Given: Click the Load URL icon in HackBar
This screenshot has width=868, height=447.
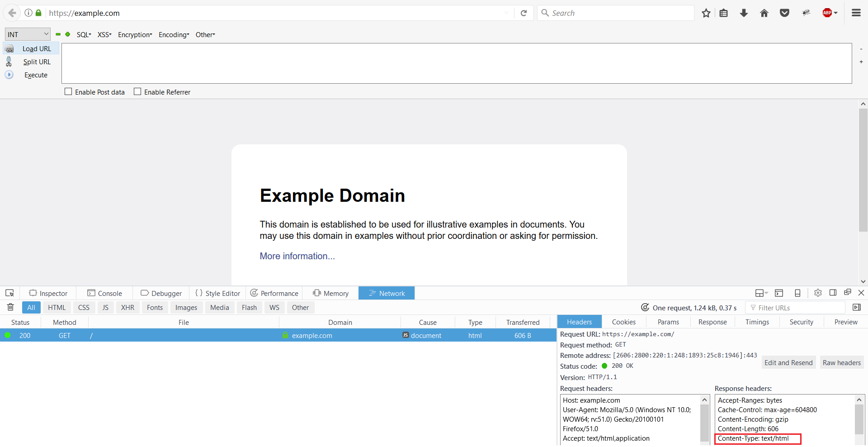Looking at the screenshot, I should click(10, 48).
